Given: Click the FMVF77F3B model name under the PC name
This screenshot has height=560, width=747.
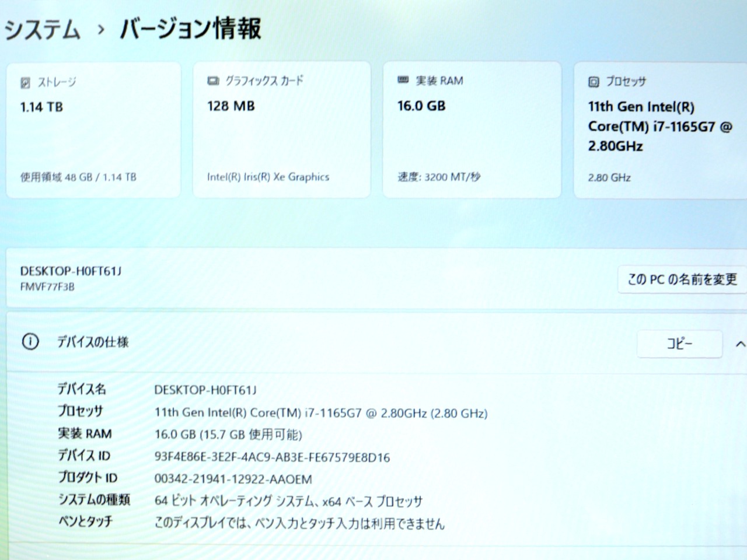Looking at the screenshot, I should tap(47, 287).
